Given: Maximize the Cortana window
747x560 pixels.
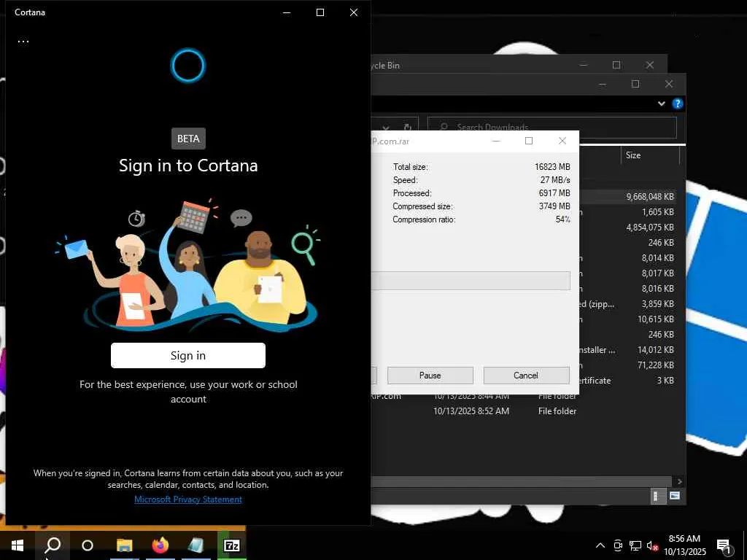Looking at the screenshot, I should tap(320, 12).
